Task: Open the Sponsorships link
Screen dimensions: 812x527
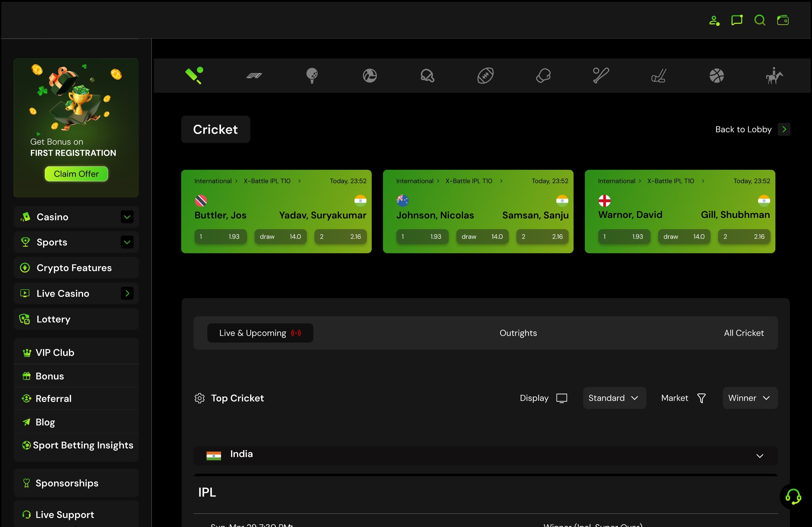Action: [x=76, y=483]
